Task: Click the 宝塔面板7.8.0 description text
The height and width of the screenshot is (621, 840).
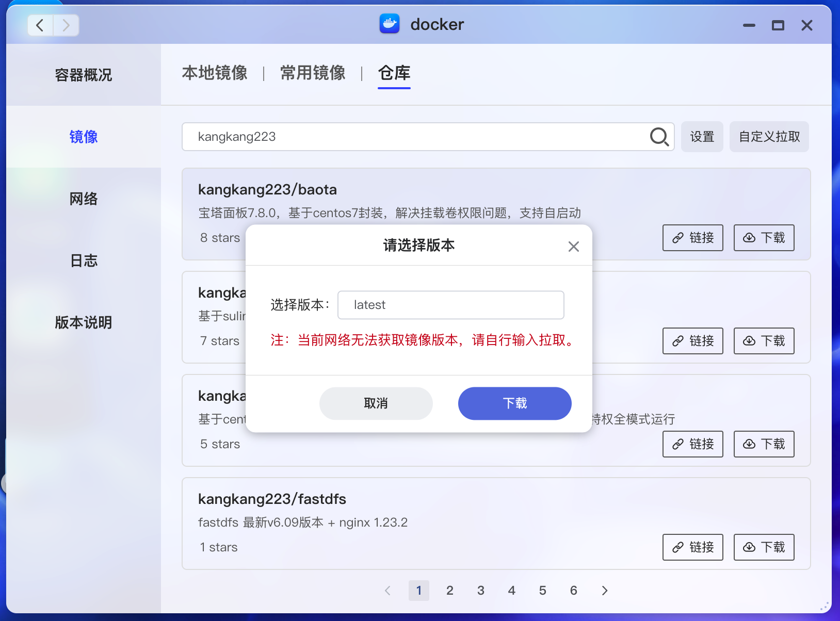Action: [390, 213]
